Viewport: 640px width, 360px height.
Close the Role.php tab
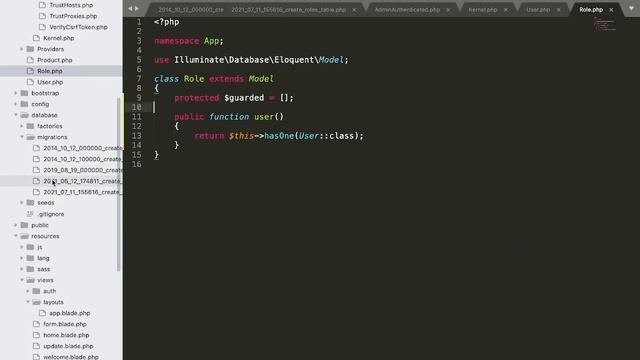[611, 10]
